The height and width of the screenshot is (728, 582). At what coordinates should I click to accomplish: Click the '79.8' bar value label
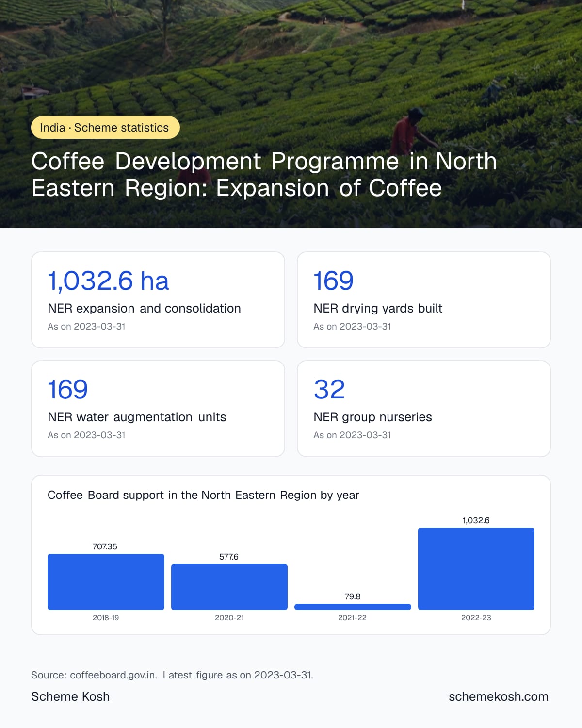tap(353, 596)
